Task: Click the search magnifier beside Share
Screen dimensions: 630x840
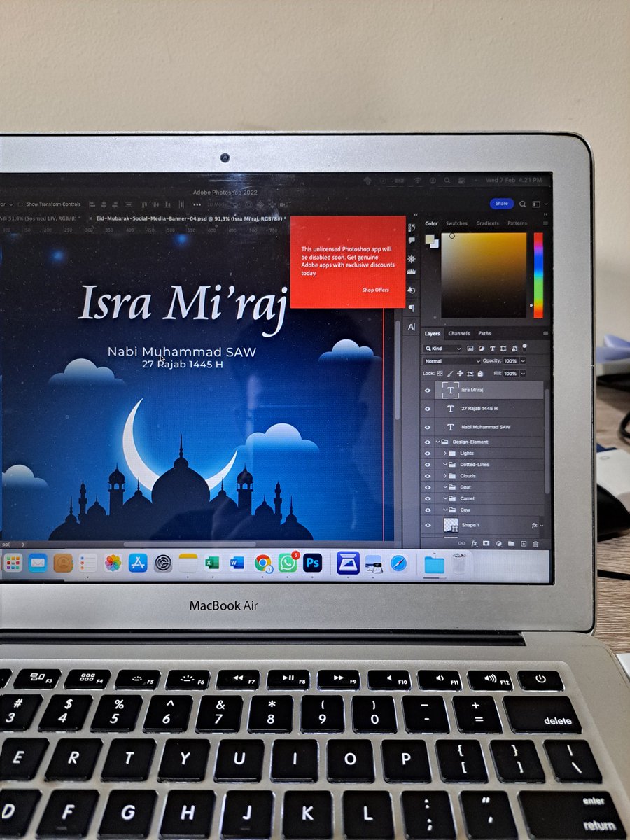Action: tap(522, 204)
